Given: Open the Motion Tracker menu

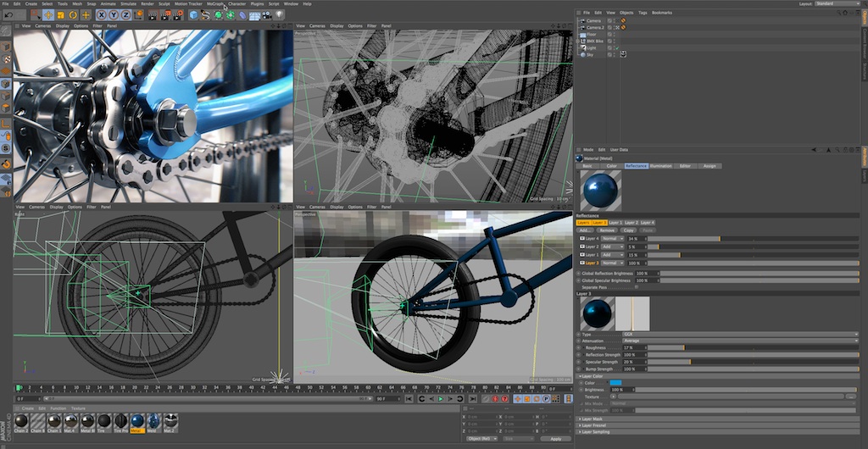Looking at the screenshot, I should click(x=188, y=3).
